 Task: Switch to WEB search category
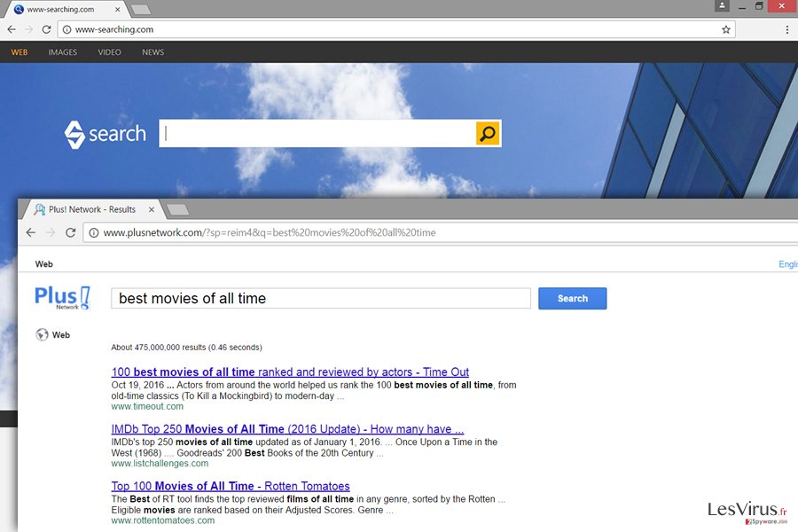(x=20, y=52)
